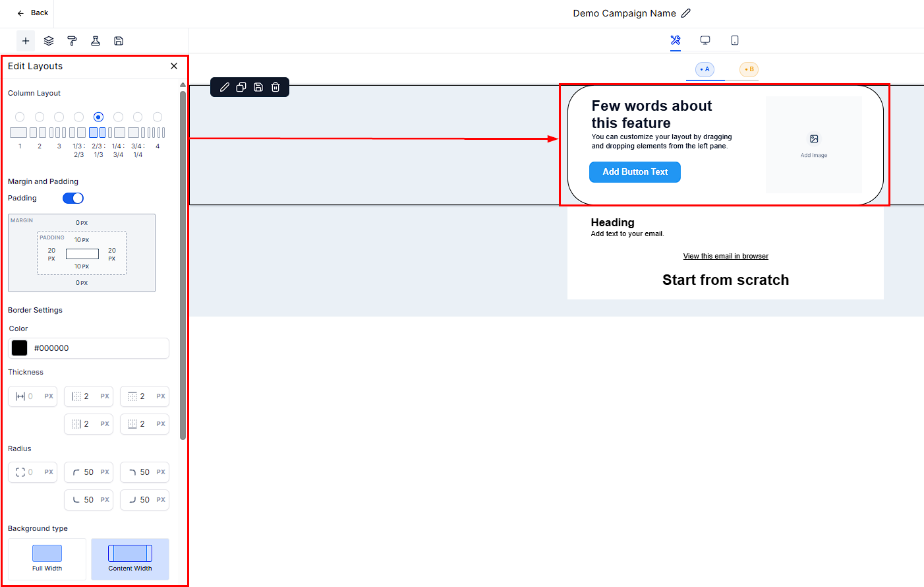The width and height of the screenshot is (924, 587).
Task: Click the 'Few words about this feature' heading
Action: pyautogui.click(x=652, y=115)
